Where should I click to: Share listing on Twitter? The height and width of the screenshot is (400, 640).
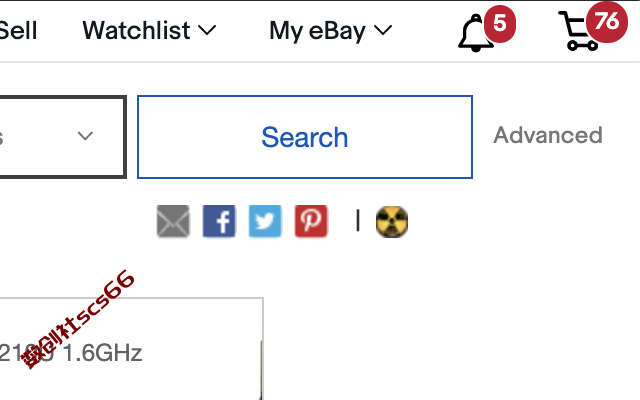(265, 221)
